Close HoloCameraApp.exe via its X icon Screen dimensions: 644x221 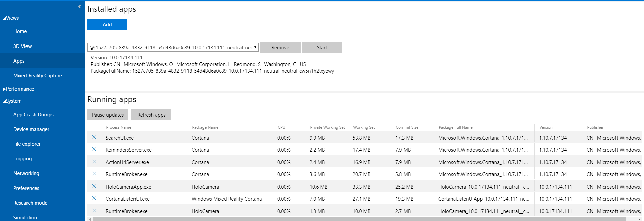tap(94, 186)
